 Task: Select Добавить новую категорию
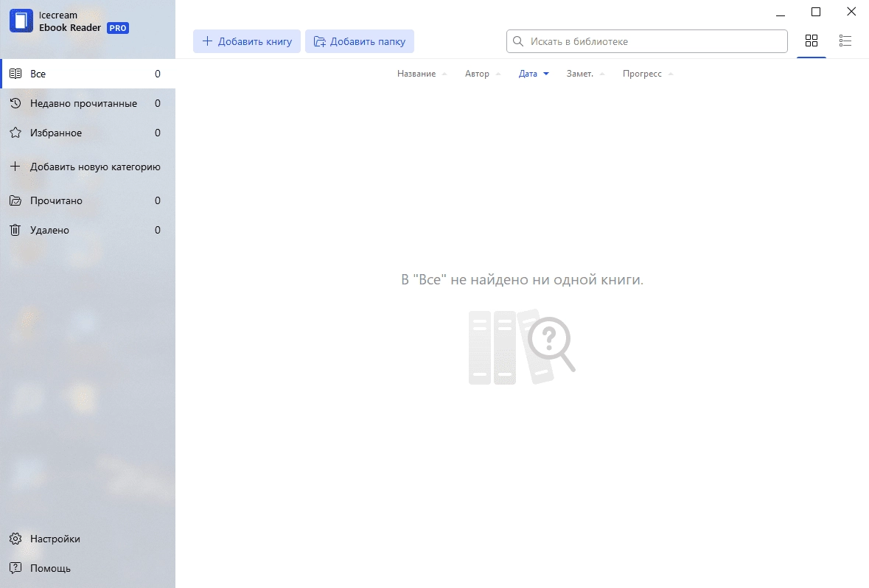[x=88, y=167]
